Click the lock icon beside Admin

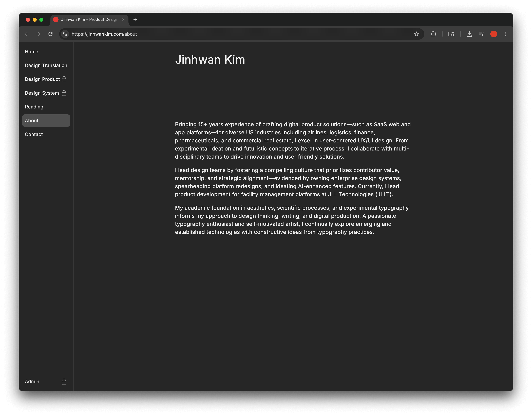[x=64, y=381]
